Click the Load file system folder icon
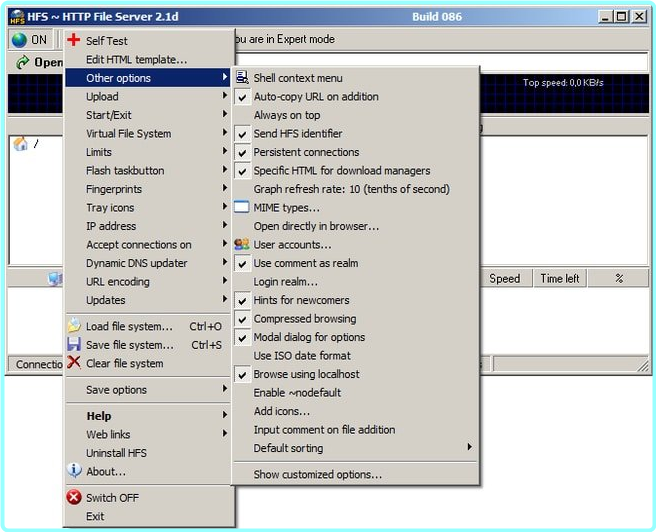The height and width of the screenshot is (532, 656). point(73,326)
